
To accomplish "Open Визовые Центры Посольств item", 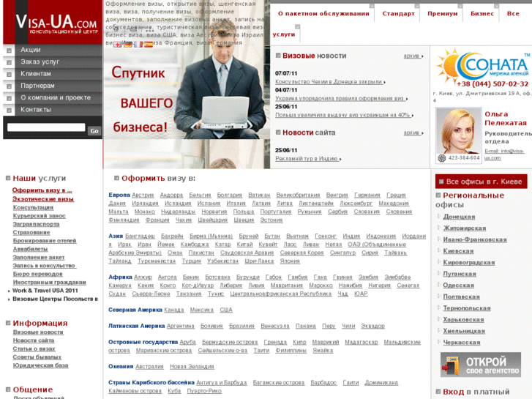I will point(55,299).
